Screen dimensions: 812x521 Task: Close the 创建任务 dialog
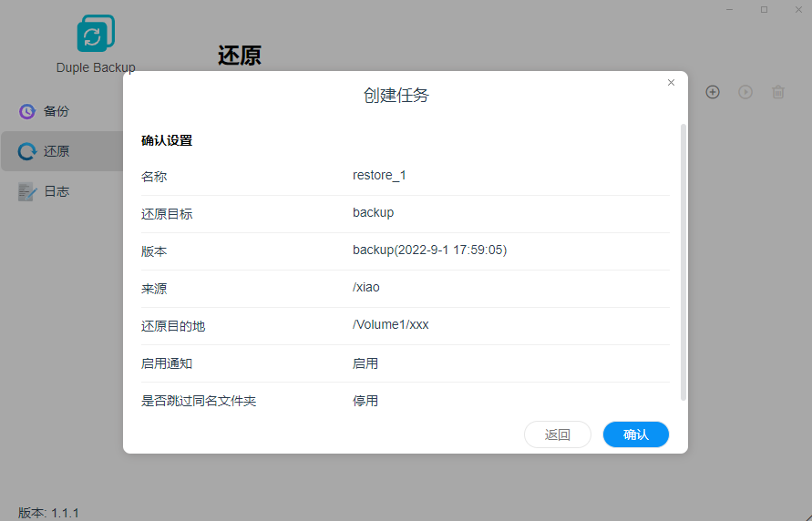tap(672, 83)
